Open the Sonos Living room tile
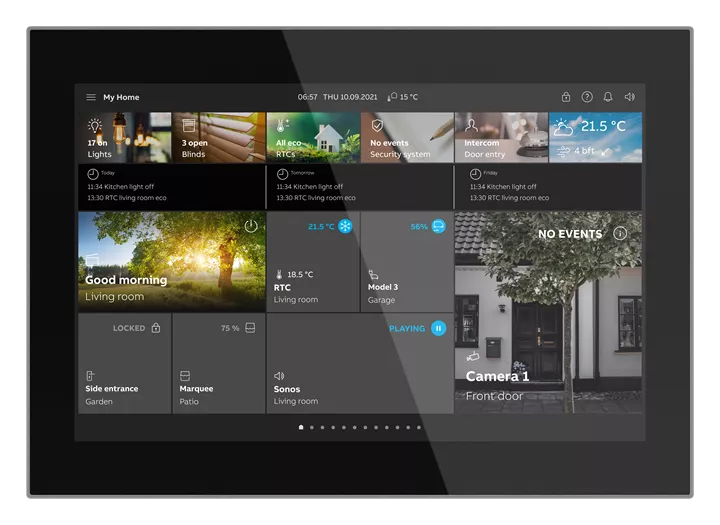720x525 pixels. 360,364
